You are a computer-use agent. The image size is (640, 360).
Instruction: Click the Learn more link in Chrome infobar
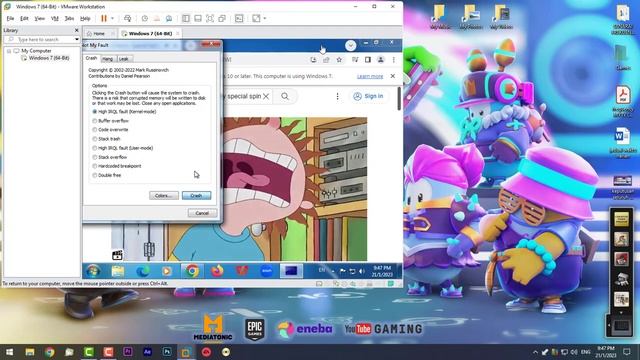pyautogui.click(x=370, y=76)
